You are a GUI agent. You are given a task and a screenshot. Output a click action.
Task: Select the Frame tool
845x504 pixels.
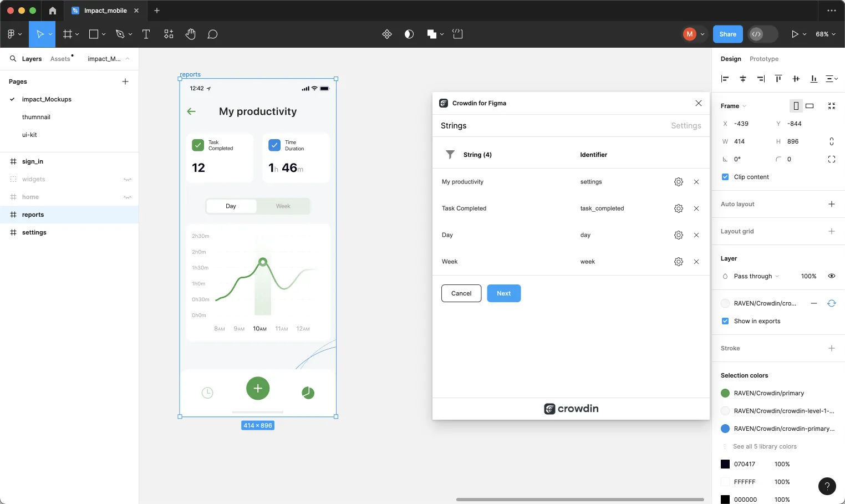coord(68,34)
